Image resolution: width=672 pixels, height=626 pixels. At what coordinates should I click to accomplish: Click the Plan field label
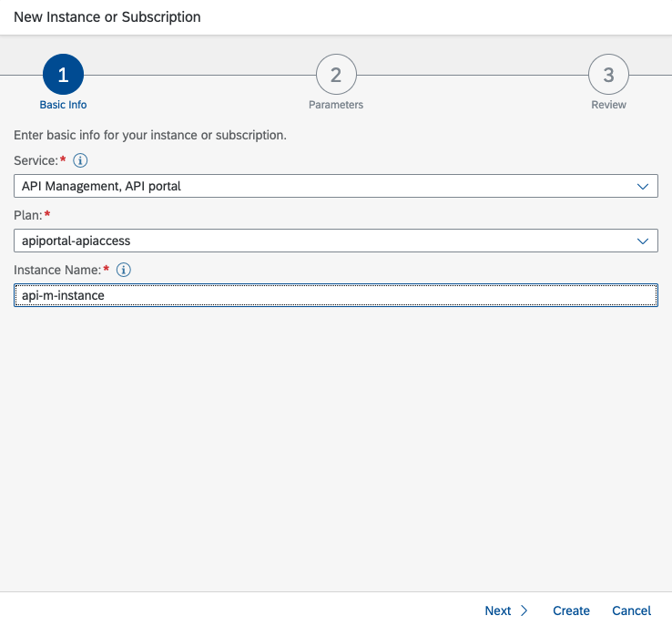(27, 215)
